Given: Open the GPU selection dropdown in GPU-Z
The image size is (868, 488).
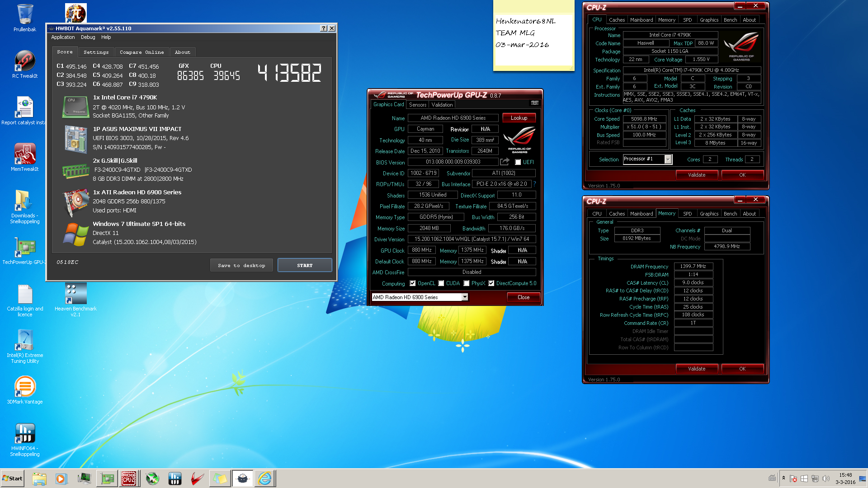Looking at the screenshot, I should coord(464,297).
